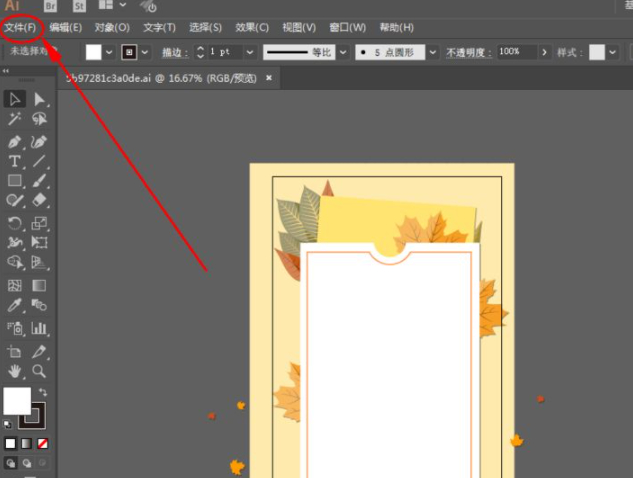This screenshot has width=633, height=478.
Task: Select the Direct Selection tool
Action: click(40, 99)
